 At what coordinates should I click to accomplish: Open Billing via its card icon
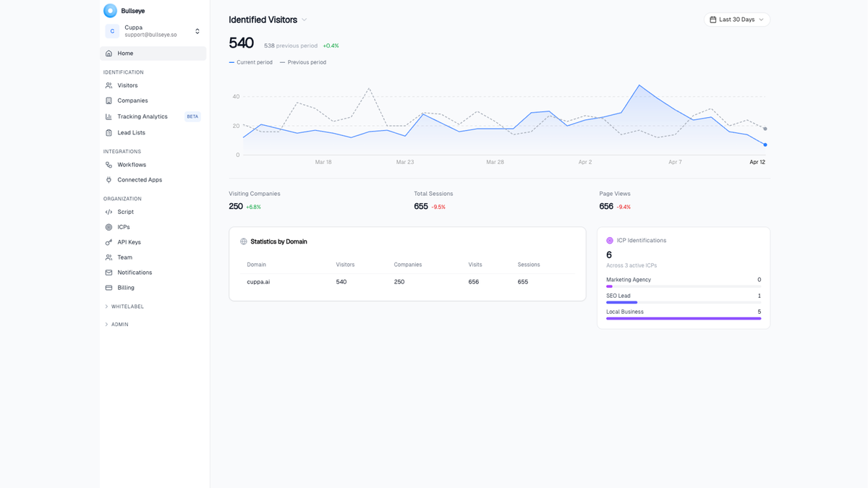coord(109,288)
